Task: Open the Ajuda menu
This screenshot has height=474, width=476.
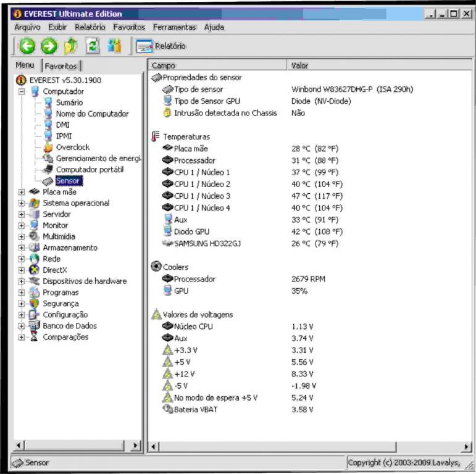Action: coord(214,27)
